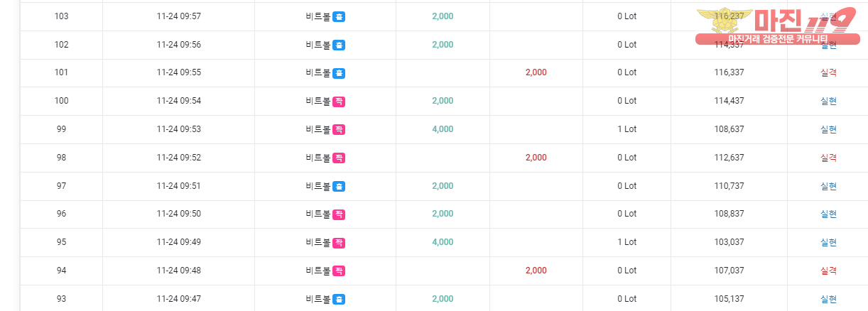Open the red 실격 status in row 101
868x311 pixels.
tap(828, 72)
